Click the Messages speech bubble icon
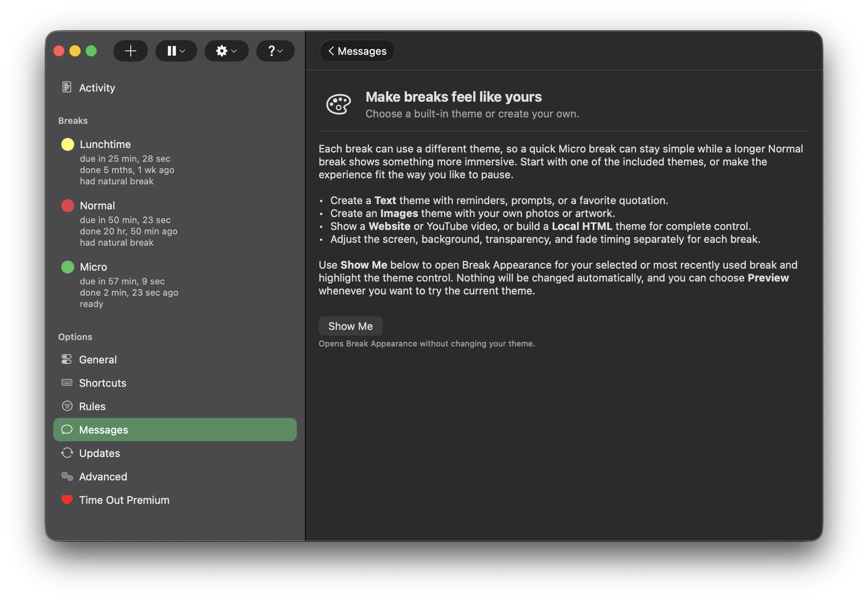The width and height of the screenshot is (868, 601). point(67,429)
